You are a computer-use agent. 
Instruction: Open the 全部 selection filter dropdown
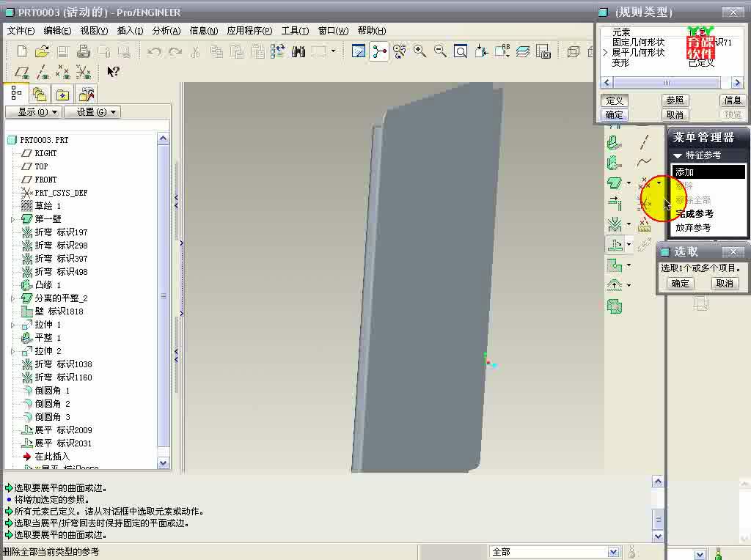pyautogui.click(x=613, y=552)
